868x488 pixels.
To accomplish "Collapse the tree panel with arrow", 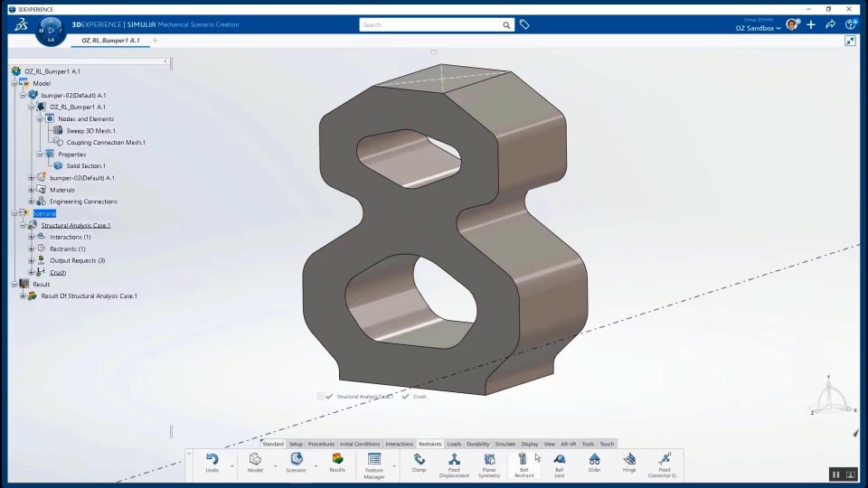I will [x=165, y=61].
